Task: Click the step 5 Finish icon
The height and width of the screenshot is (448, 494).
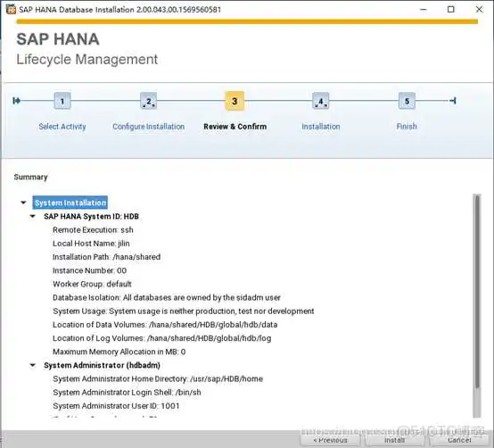Action: (407, 101)
